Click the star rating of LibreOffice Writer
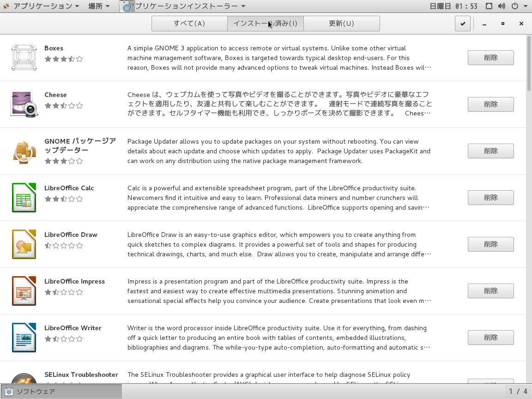The height and width of the screenshot is (399, 532). pyautogui.click(x=63, y=339)
